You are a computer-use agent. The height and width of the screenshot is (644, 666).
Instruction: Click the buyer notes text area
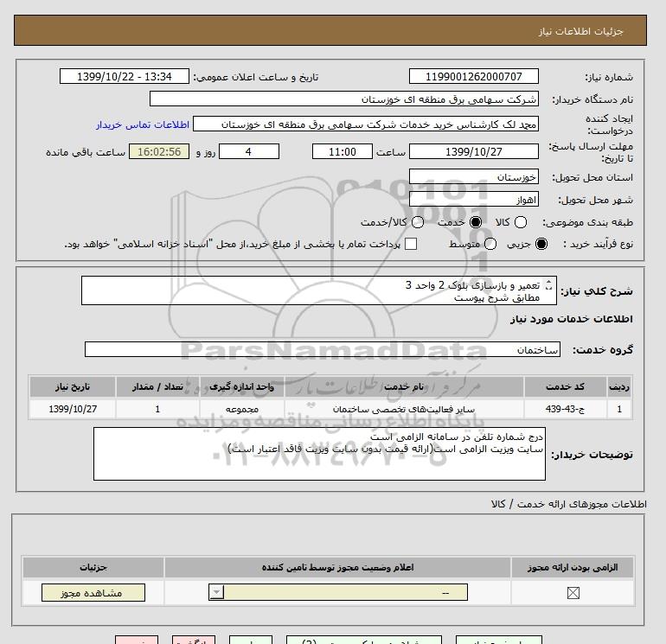click(x=319, y=454)
